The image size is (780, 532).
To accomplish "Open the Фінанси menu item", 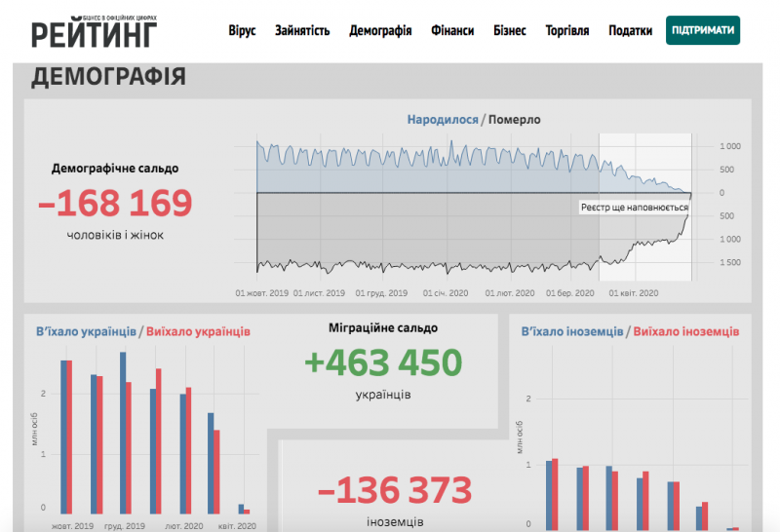I will (452, 31).
